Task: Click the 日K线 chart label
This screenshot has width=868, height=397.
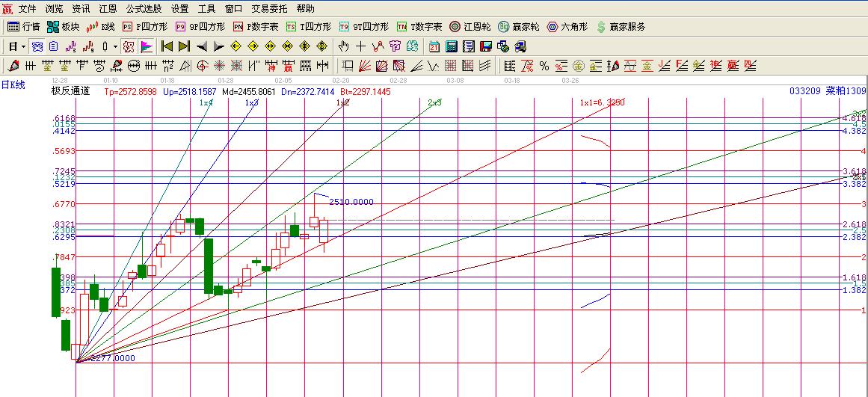Action: [13, 84]
